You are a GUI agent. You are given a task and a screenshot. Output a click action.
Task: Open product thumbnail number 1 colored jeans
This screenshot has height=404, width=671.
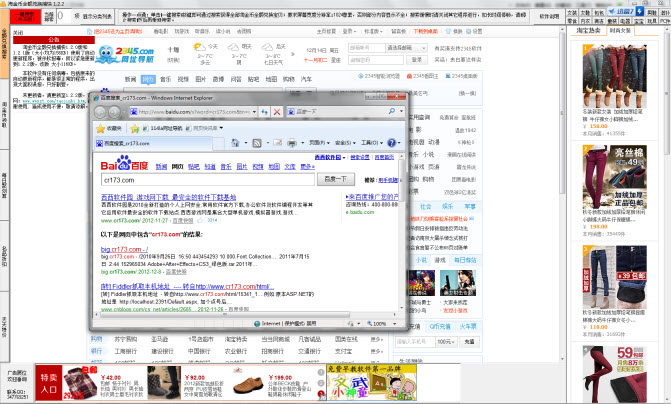614,76
